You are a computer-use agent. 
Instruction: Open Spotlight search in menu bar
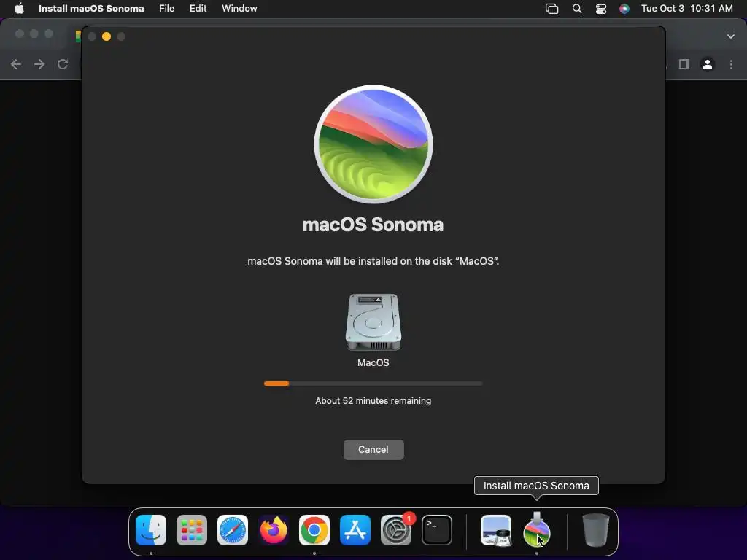[577, 9]
